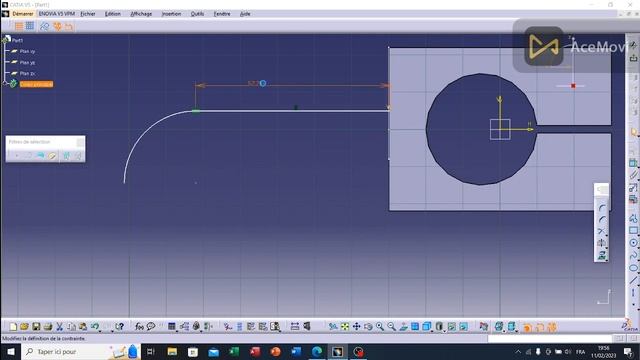
Task: Close the Filtres de sélection toolbar
Action: (x=80, y=142)
